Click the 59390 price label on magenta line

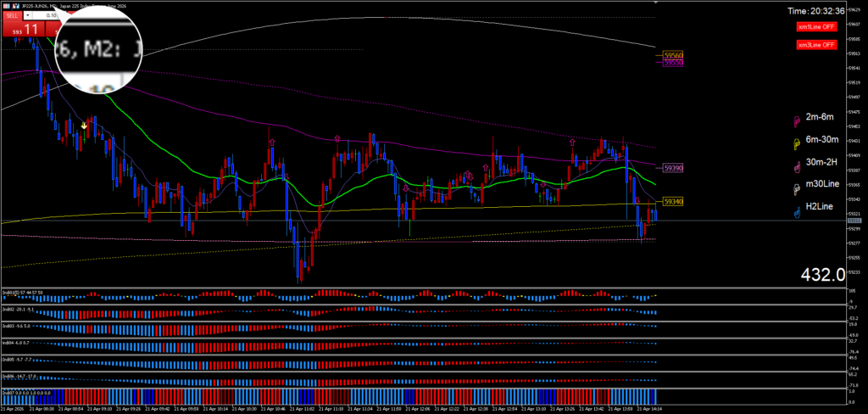point(673,169)
